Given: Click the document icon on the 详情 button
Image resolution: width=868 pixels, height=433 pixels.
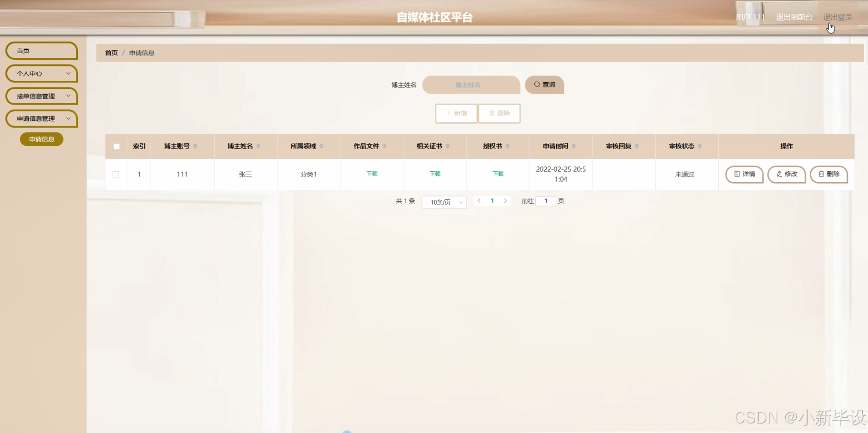Looking at the screenshot, I should (737, 174).
